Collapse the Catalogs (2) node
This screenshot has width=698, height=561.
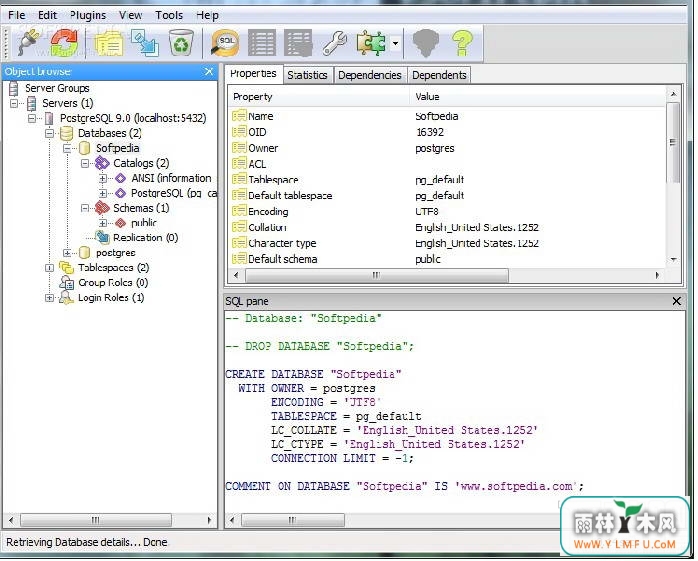[x=85, y=163]
